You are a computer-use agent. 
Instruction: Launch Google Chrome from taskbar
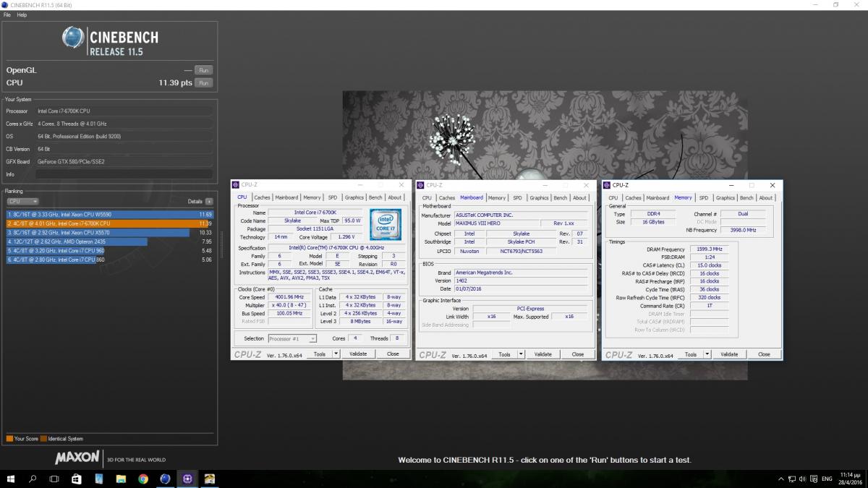[143, 479]
